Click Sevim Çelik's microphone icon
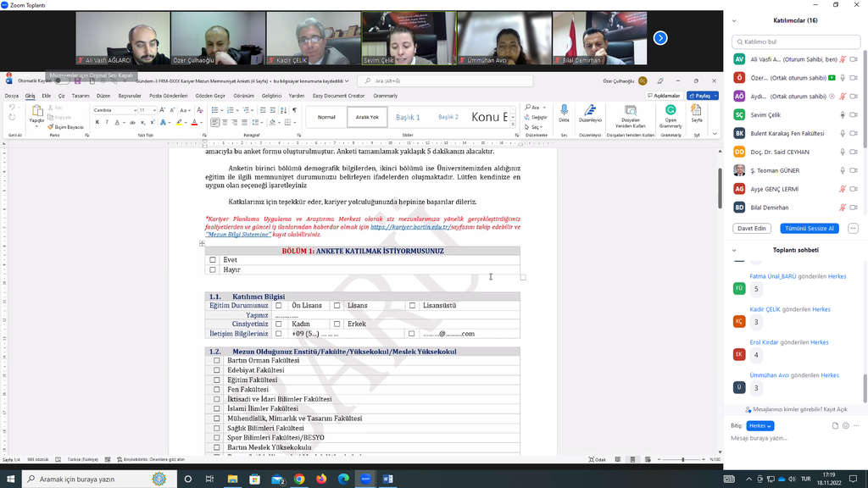This screenshot has height=488, width=868. (x=842, y=114)
